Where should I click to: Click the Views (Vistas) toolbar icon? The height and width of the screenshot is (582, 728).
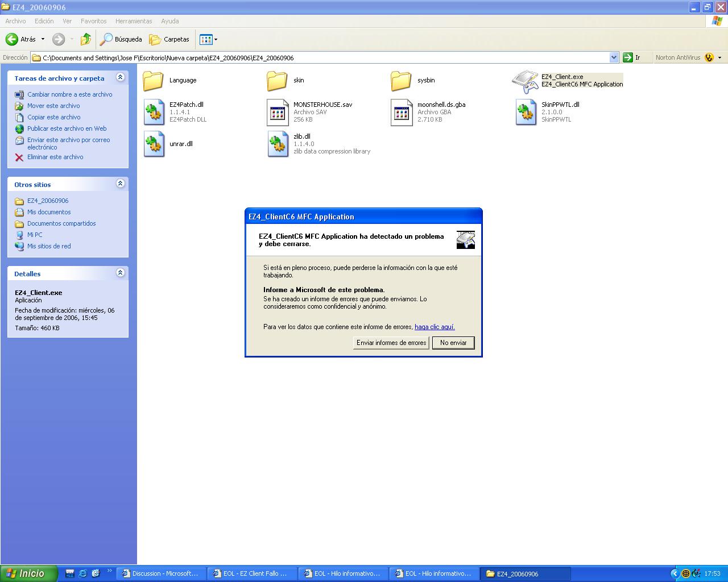point(206,39)
